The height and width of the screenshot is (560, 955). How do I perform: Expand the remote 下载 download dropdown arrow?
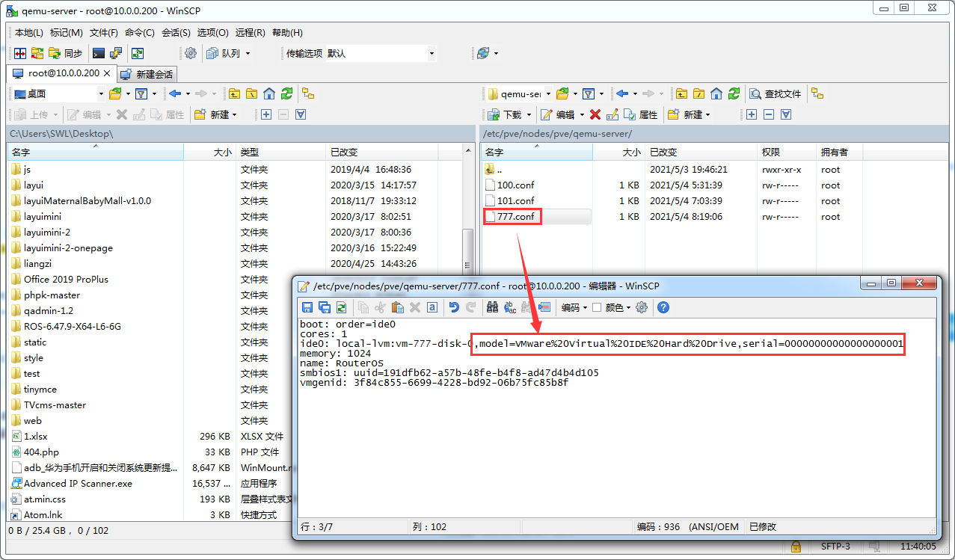pyautogui.click(x=529, y=114)
